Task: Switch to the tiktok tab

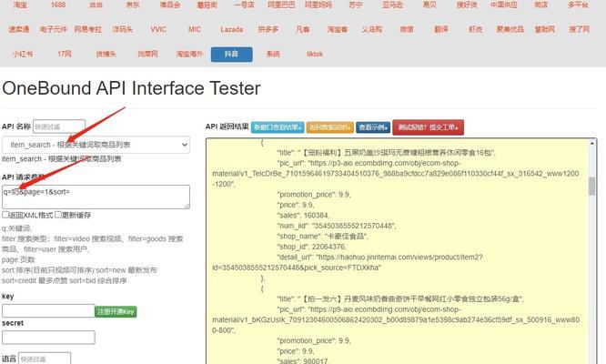Action: pyautogui.click(x=315, y=54)
